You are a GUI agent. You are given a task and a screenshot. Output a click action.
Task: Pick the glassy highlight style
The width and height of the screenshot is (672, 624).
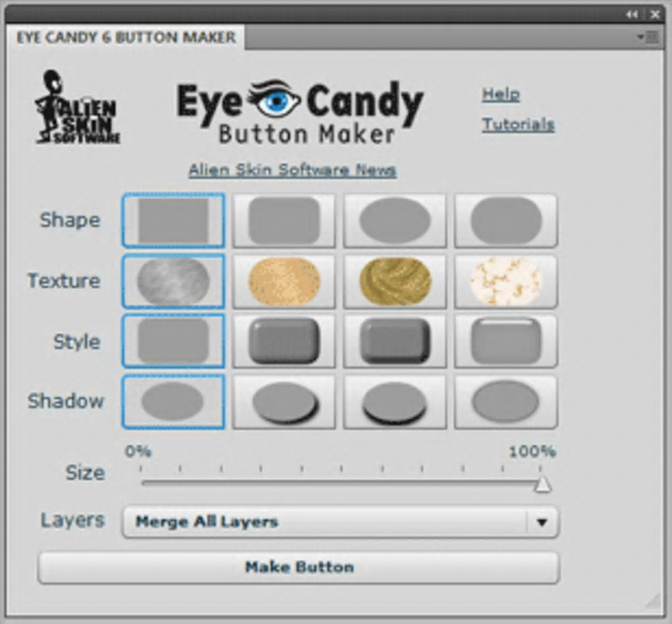click(x=506, y=341)
